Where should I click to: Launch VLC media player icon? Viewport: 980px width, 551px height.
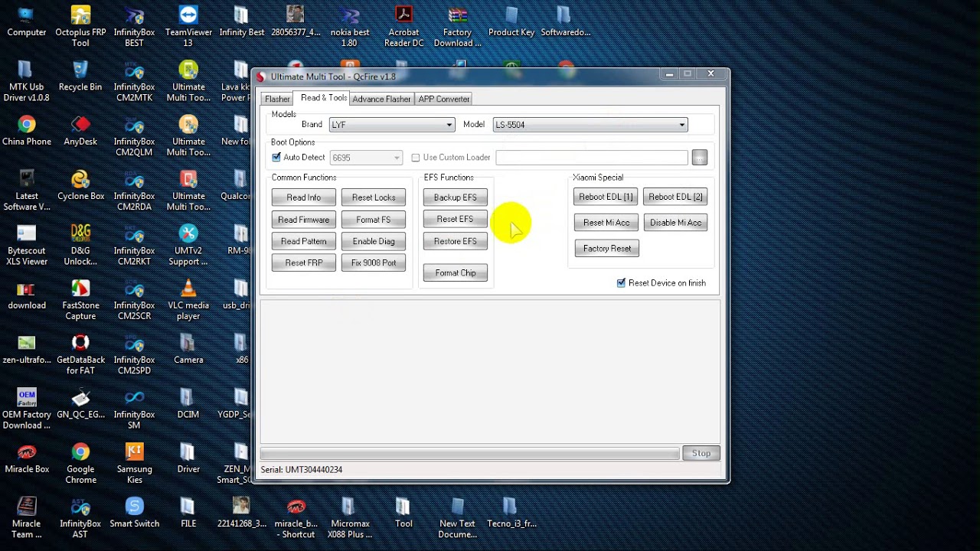point(188,298)
